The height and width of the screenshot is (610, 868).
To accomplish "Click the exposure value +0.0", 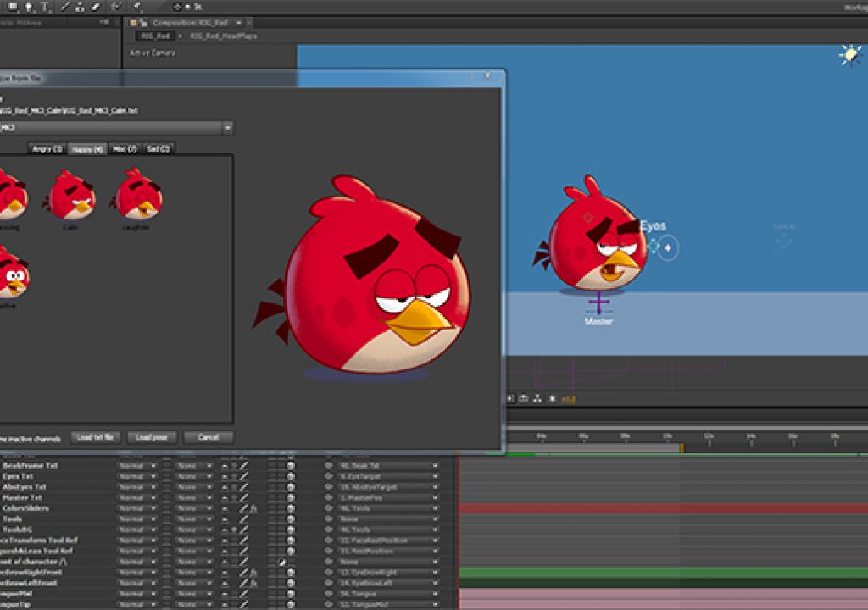I will [569, 399].
